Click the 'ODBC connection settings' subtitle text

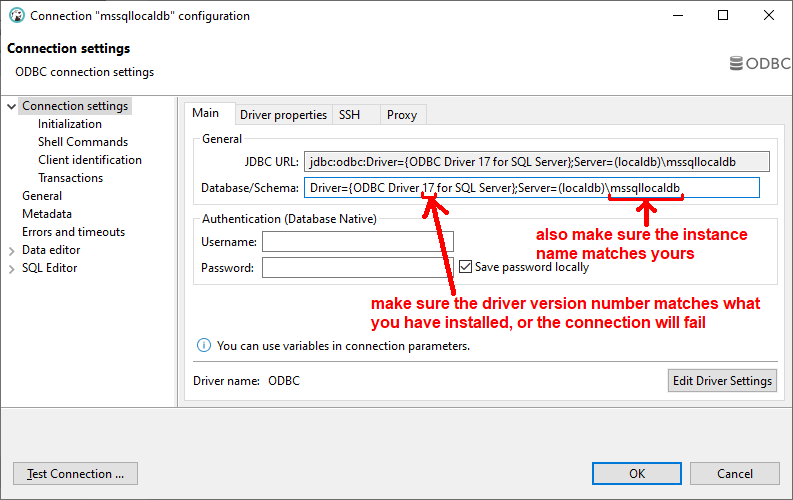[x=84, y=72]
